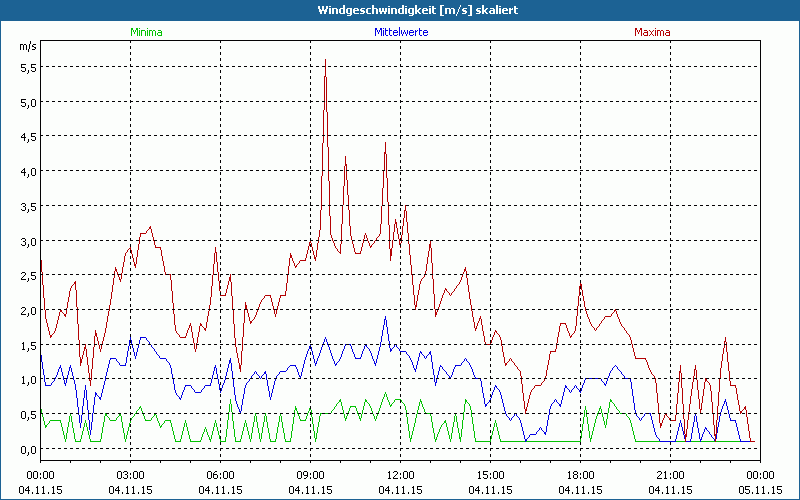Click the chart title Windgeschwindigkeit [m/s] skaliert
This screenshot has height=500, width=800.
[399, 10]
